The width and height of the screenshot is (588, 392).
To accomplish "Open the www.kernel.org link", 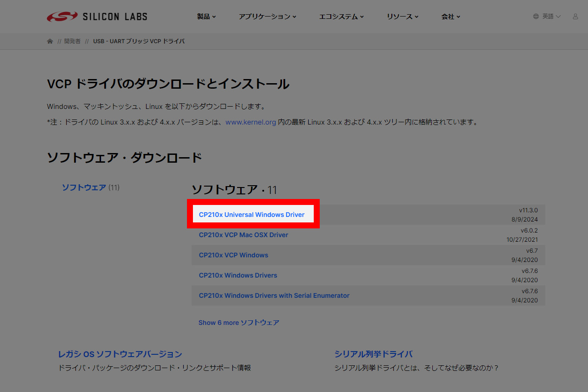I will (x=250, y=122).
